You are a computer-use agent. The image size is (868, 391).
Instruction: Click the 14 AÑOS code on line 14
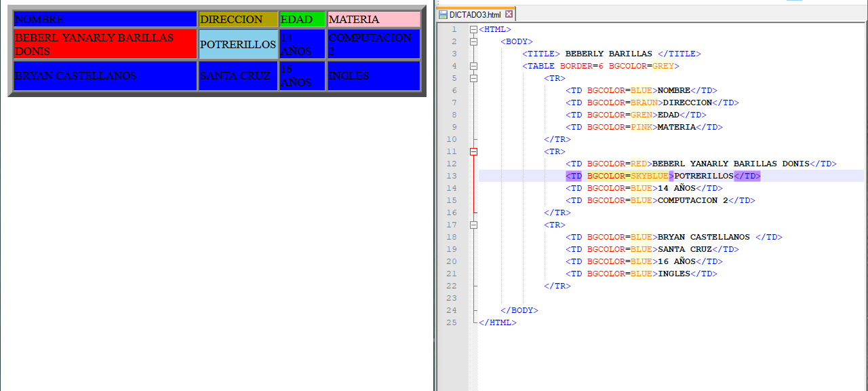click(x=644, y=188)
